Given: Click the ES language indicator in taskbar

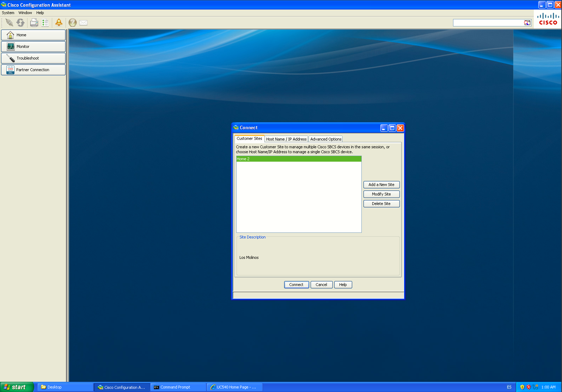Looking at the screenshot, I should point(509,387).
